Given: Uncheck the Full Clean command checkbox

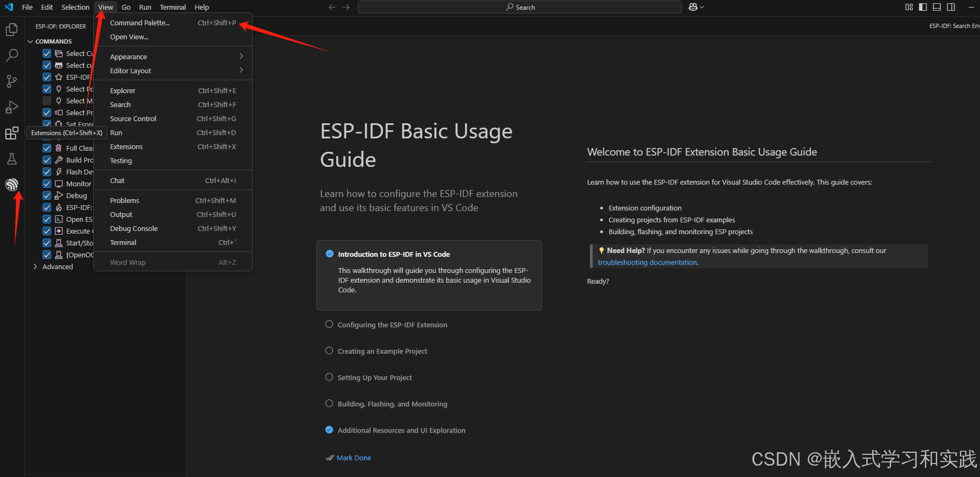Looking at the screenshot, I should pyautogui.click(x=47, y=148).
